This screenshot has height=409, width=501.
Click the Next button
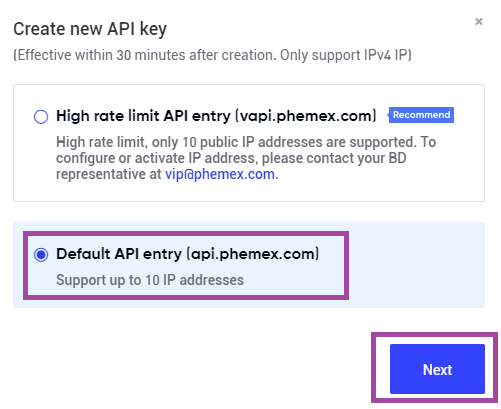(x=437, y=369)
